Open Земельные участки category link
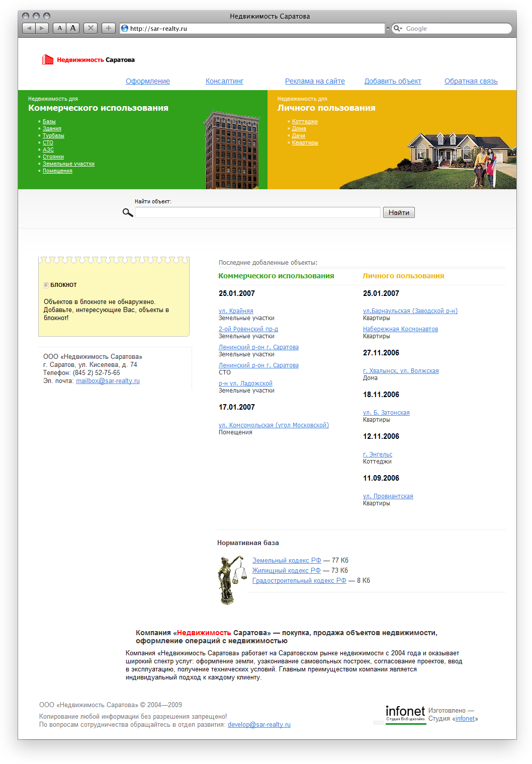Screen dimensions: 532x764 coord(68,164)
